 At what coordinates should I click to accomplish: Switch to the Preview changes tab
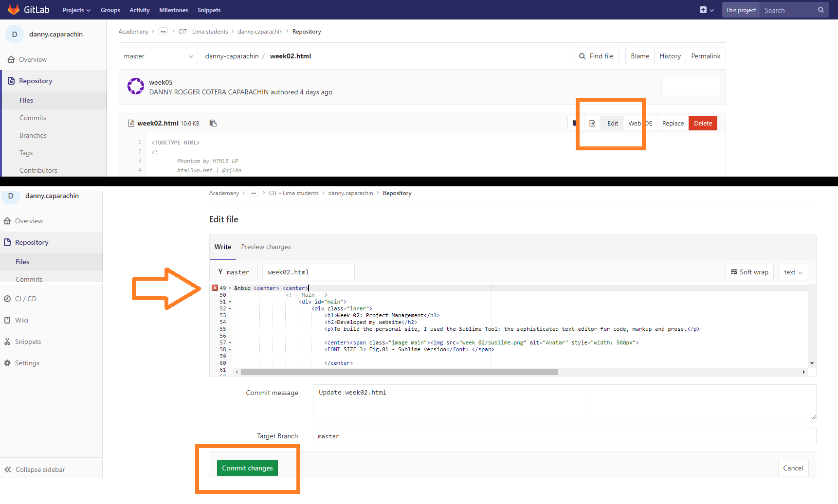tap(266, 247)
